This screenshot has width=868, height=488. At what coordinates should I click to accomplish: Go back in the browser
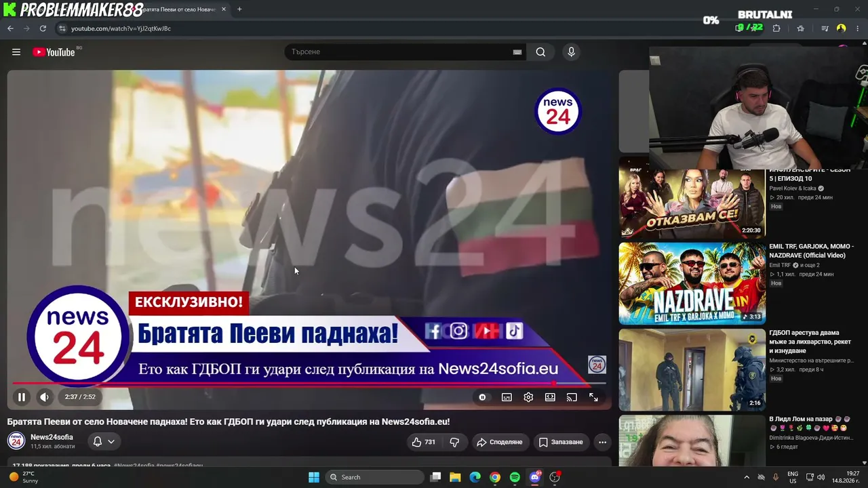tap(10, 28)
